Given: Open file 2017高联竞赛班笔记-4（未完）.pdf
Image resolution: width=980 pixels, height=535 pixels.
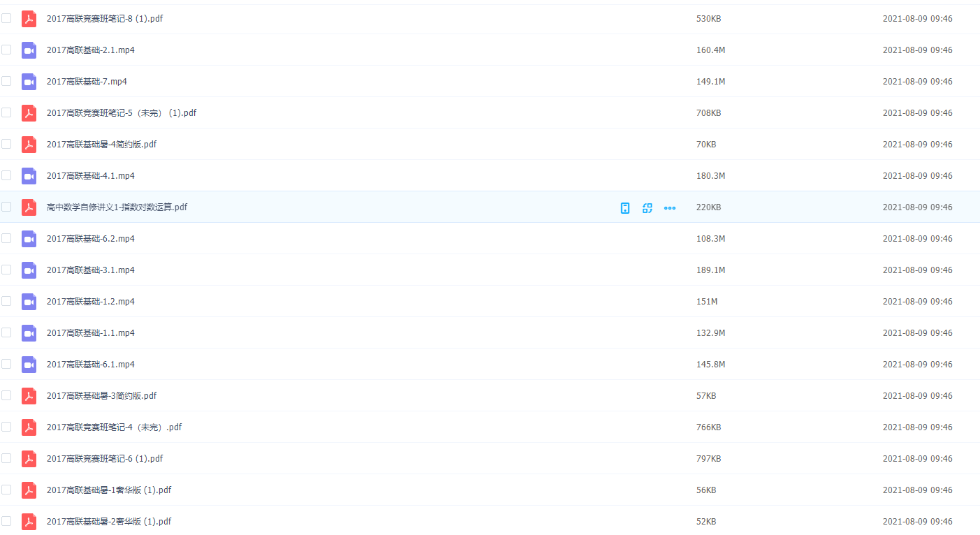Looking at the screenshot, I should click(x=114, y=427).
